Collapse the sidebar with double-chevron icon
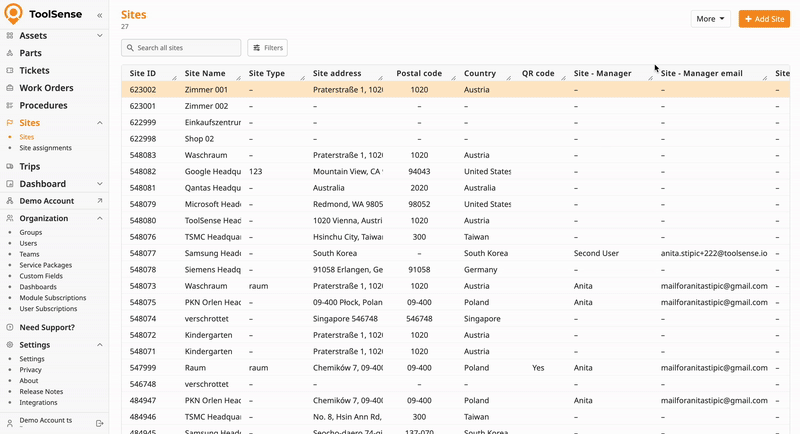Screen dimensions: 800x434 pyautogui.click(x=99, y=15)
